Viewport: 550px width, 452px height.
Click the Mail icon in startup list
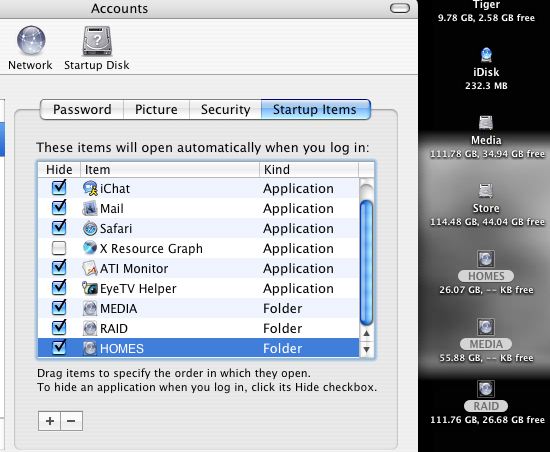click(x=90, y=208)
